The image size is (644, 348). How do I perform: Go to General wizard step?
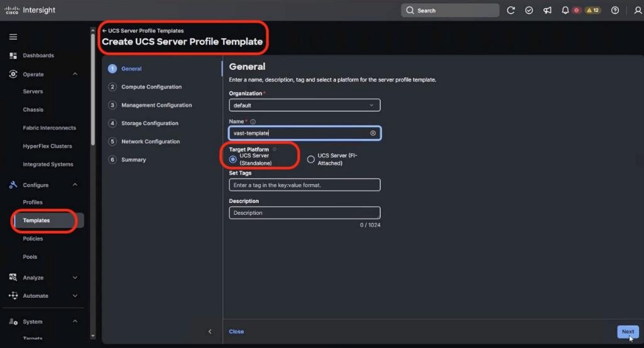[125, 68]
